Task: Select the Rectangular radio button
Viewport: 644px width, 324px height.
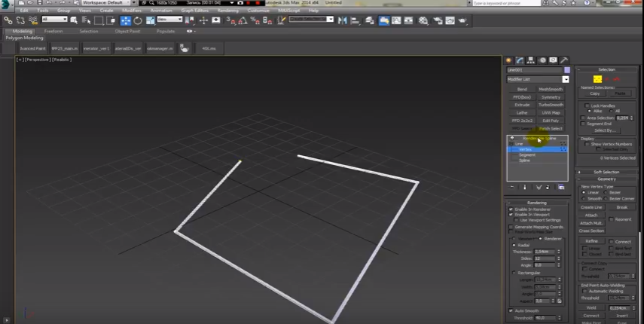Action: (x=514, y=273)
